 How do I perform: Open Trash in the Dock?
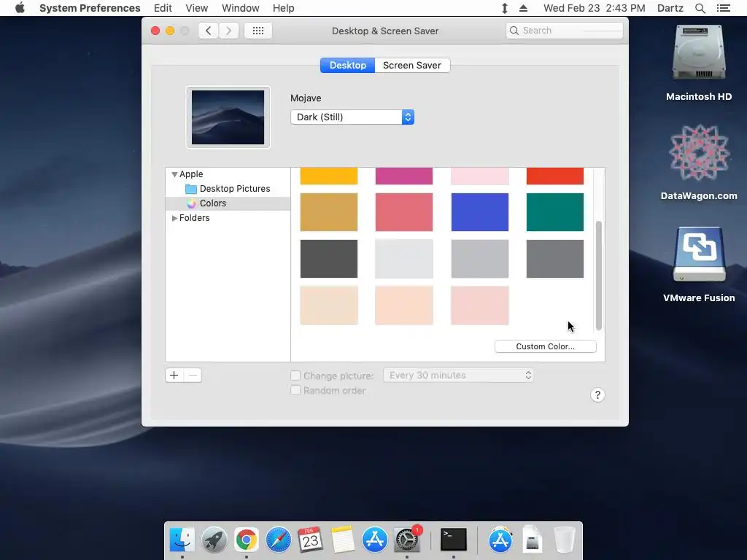click(x=565, y=540)
